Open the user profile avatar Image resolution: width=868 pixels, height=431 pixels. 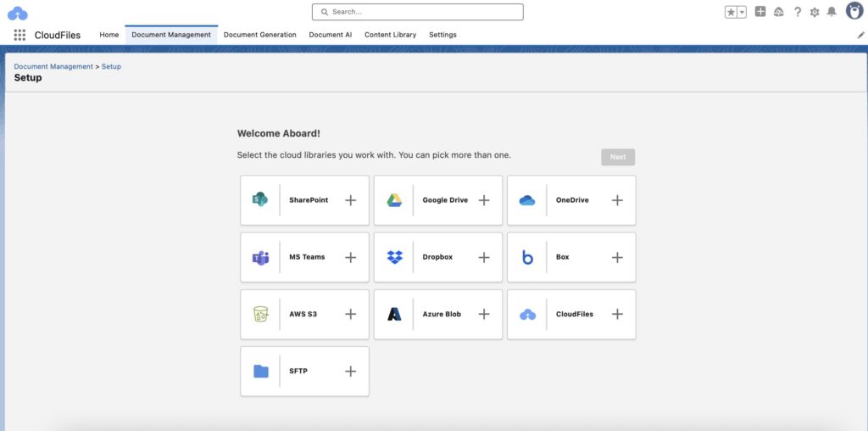[854, 10]
